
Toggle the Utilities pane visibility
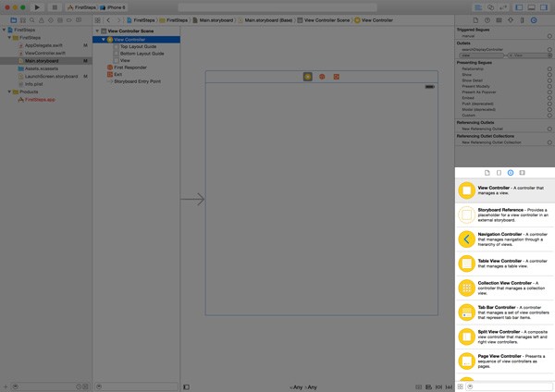(544, 7)
